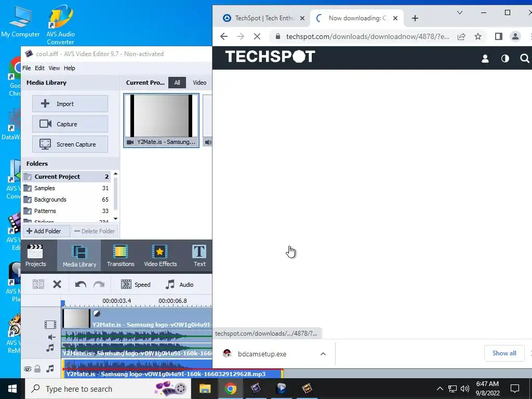This screenshot has height=399, width=532.
Task: Toggle the lock on the audio track
Action: coord(37,369)
